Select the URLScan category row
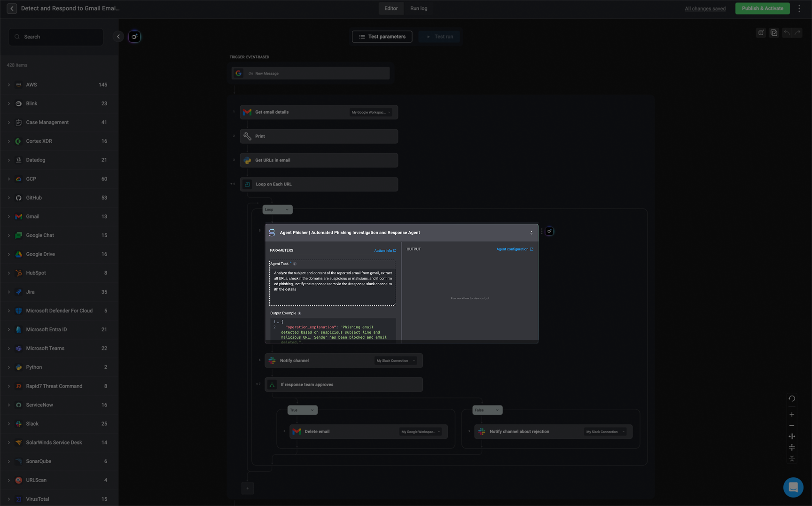The image size is (812, 506). point(59,480)
